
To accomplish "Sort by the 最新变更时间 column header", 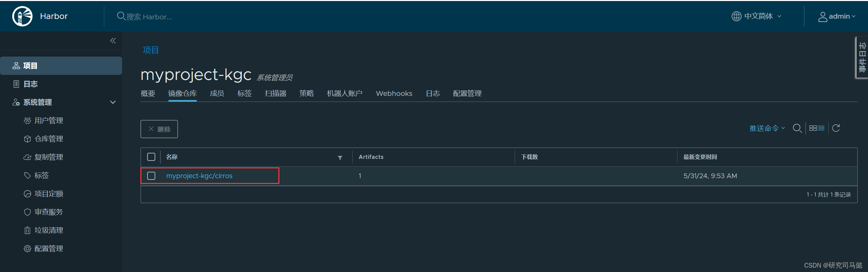I will [x=700, y=157].
